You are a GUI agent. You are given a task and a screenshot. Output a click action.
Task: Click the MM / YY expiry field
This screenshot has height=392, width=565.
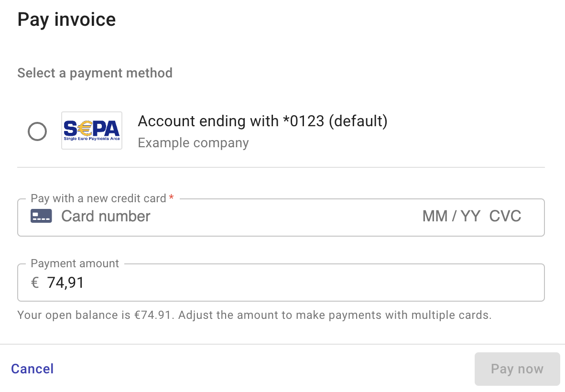[451, 216]
